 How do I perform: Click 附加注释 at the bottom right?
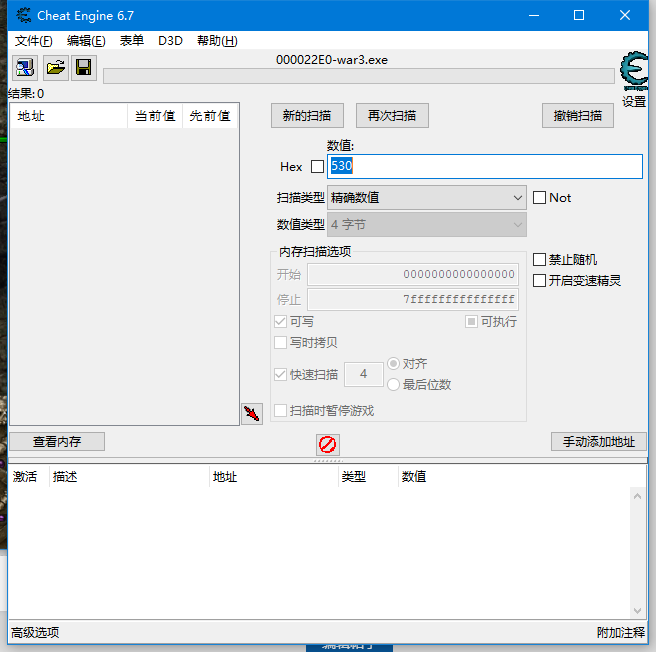pos(621,632)
